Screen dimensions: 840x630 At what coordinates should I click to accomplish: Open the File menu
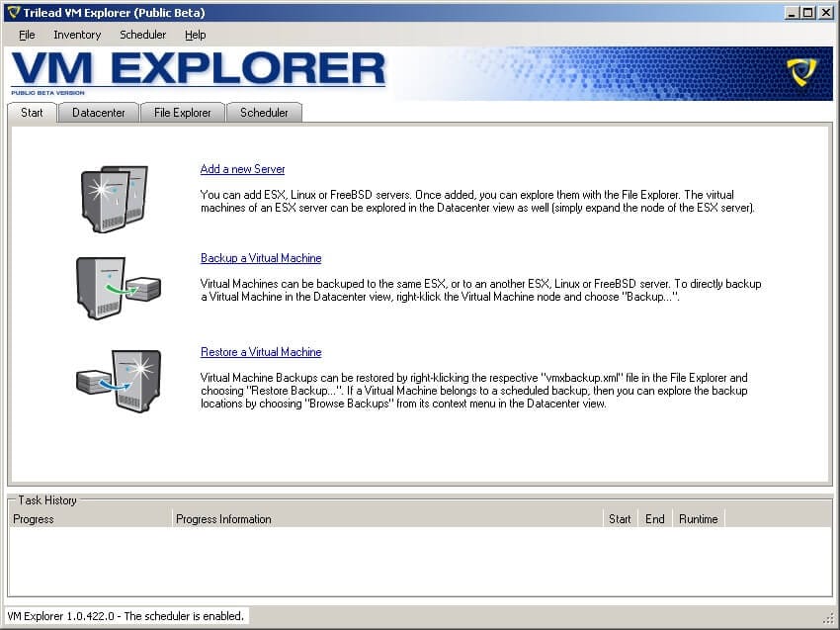tap(27, 35)
